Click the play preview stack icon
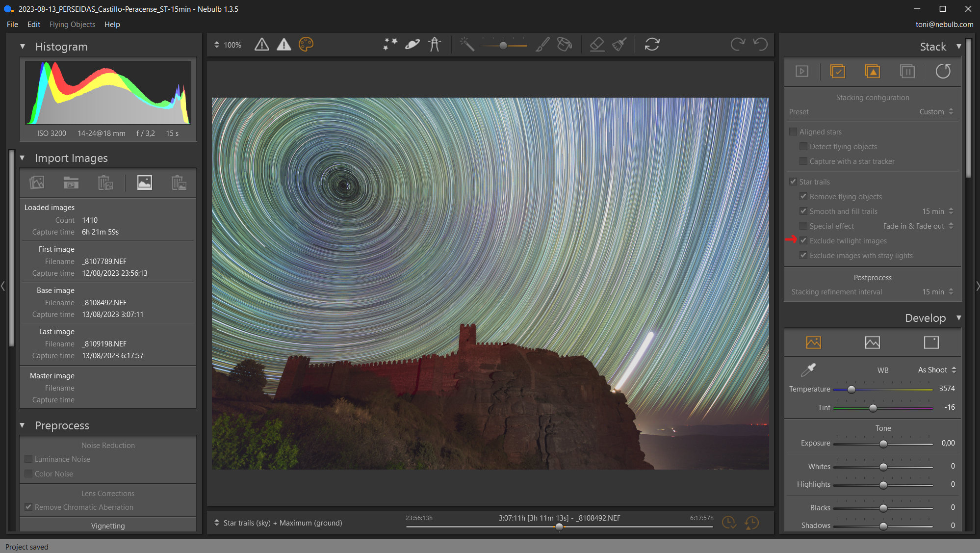 (802, 71)
